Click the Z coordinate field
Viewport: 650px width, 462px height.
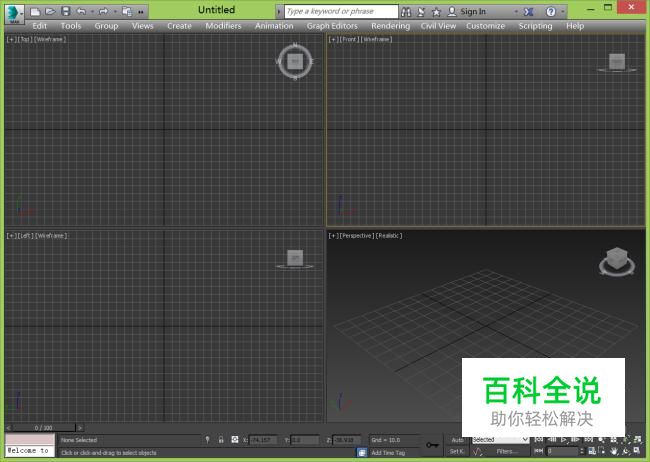point(347,440)
